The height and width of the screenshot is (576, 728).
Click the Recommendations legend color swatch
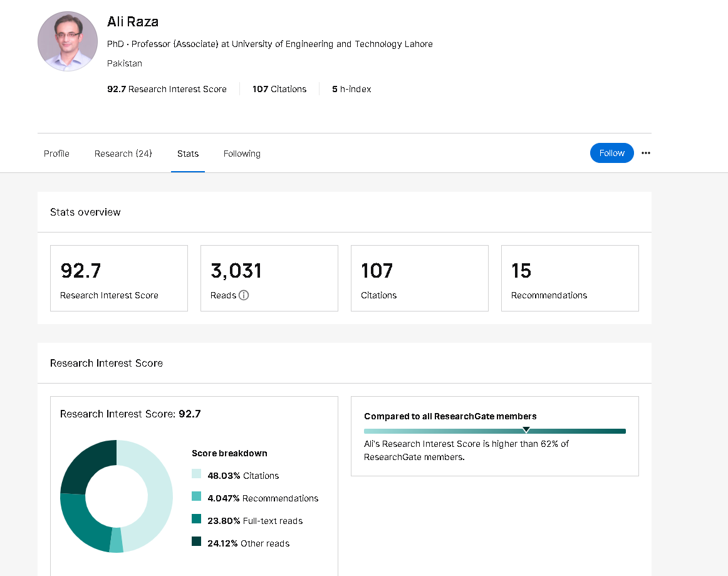click(197, 496)
